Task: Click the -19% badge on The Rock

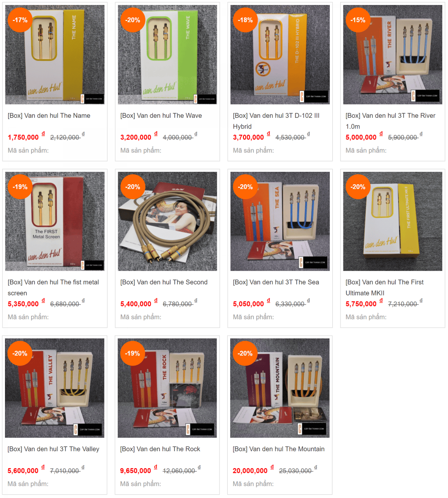Action: (133, 354)
